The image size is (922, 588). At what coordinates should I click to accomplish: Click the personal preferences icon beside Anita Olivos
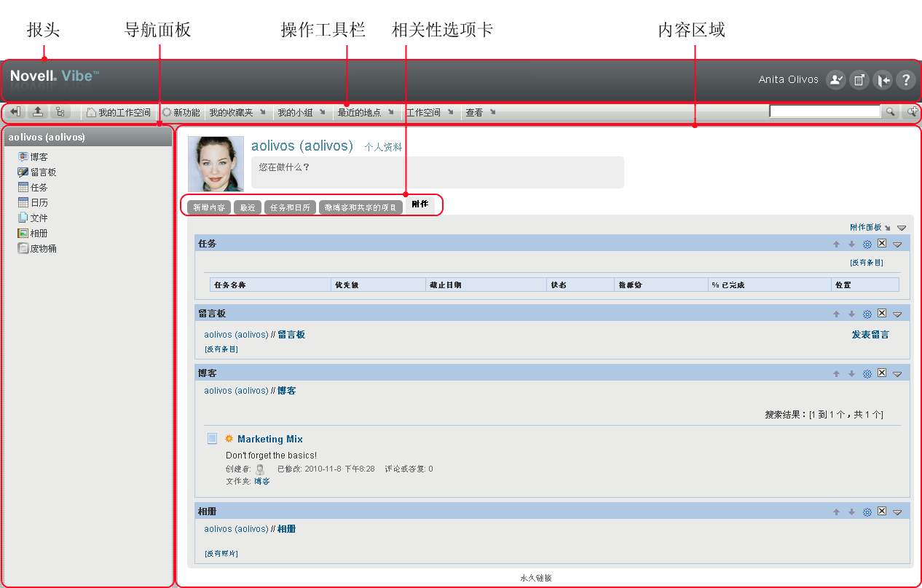pos(835,80)
